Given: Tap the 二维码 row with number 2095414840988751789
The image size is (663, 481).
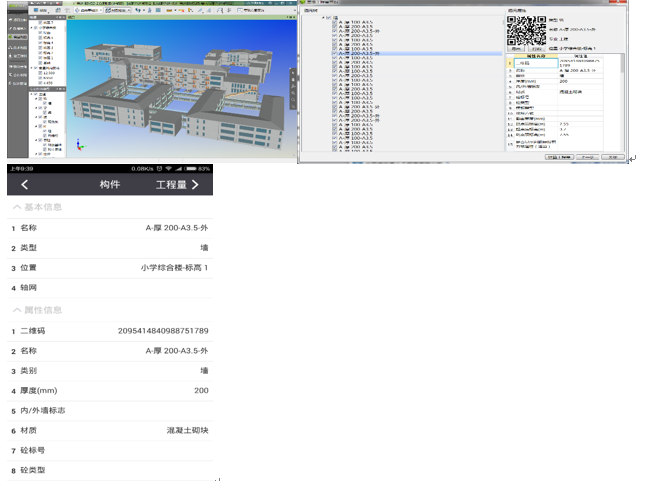Looking at the screenshot, I should 110,331.
